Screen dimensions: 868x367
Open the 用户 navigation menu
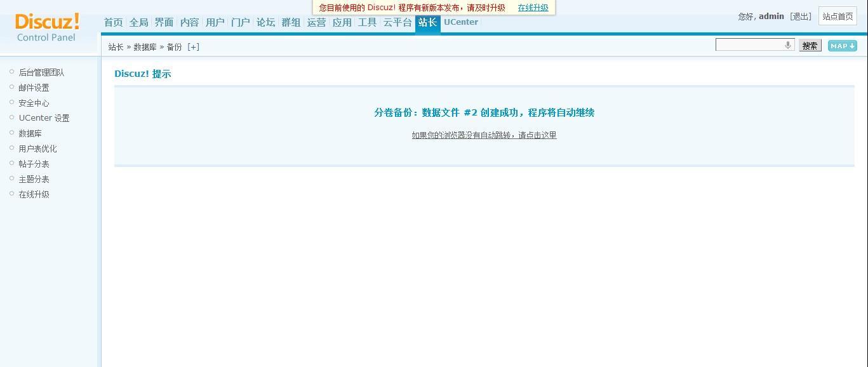point(215,21)
